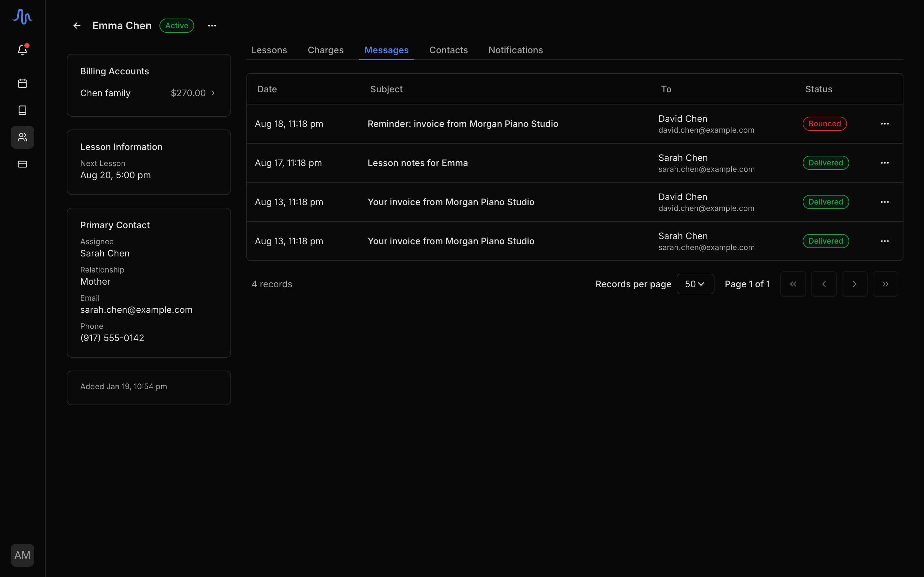Jump to the last page of records

point(886,284)
